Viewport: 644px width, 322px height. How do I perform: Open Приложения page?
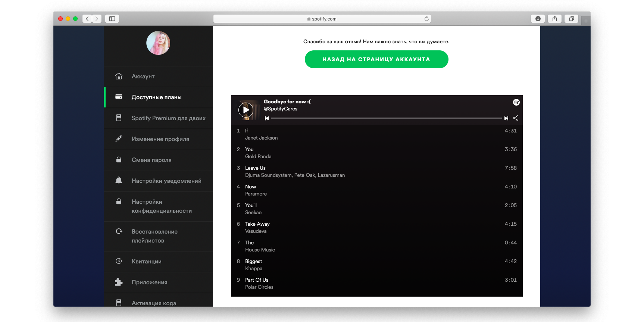coord(159,282)
